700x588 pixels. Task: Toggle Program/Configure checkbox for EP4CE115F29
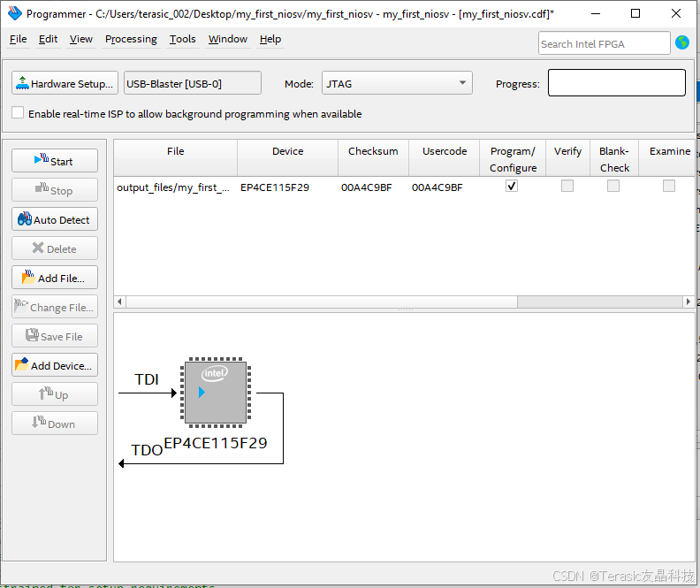point(512,186)
